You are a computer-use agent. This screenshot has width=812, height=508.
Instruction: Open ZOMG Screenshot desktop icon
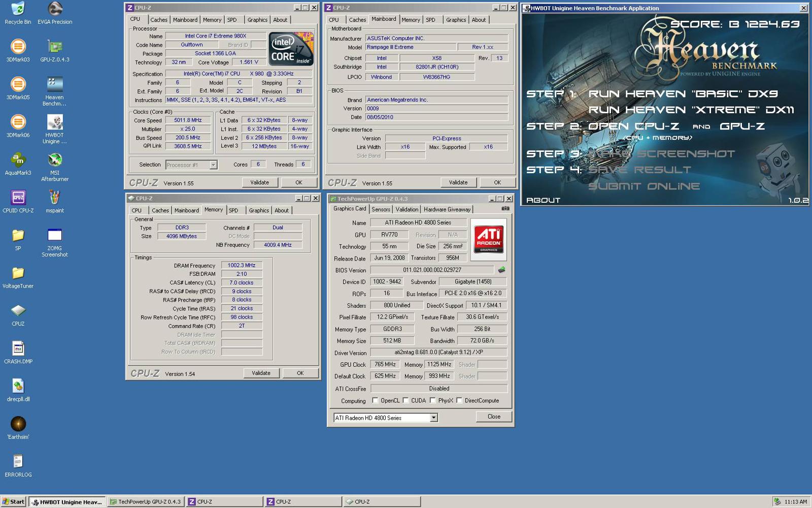pyautogui.click(x=55, y=242)
